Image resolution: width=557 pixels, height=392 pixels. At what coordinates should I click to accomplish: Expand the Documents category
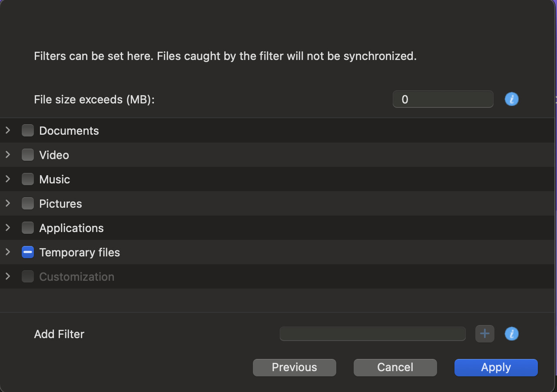[7, 130]
